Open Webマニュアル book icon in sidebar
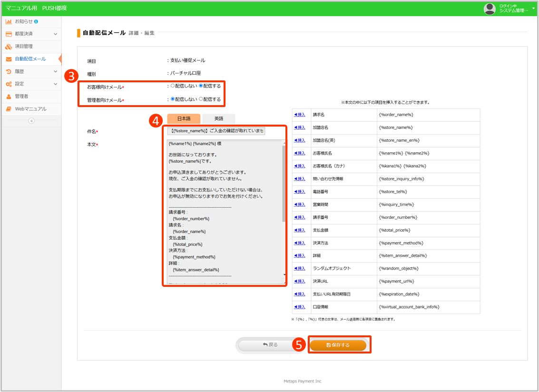539x392 pixels. [x=9, y=109]
